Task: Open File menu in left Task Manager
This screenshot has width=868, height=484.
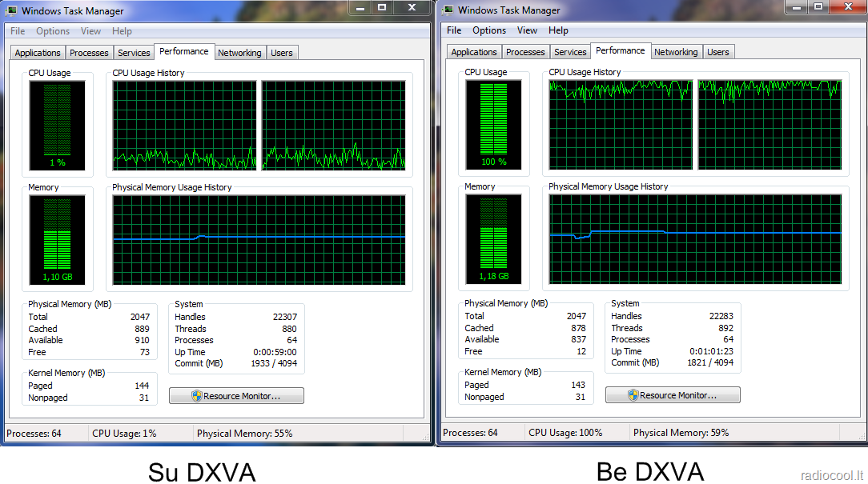Action: (18, 31)
